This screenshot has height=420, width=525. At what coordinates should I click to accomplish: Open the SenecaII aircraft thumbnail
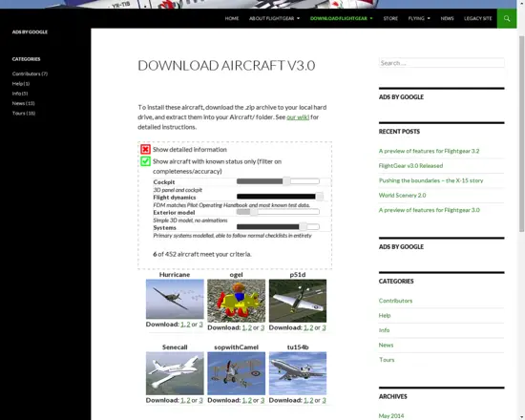[175, 373]
